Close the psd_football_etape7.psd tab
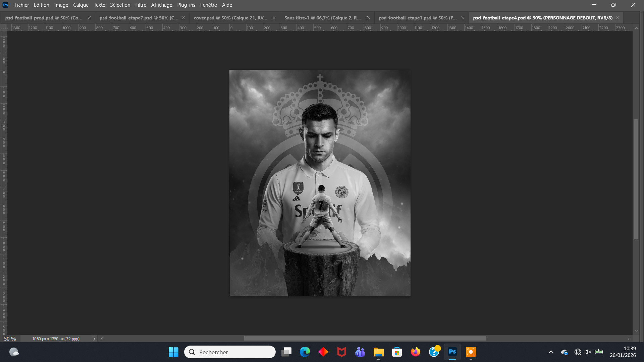The image size is (644, 362). [x=183, y=18]
